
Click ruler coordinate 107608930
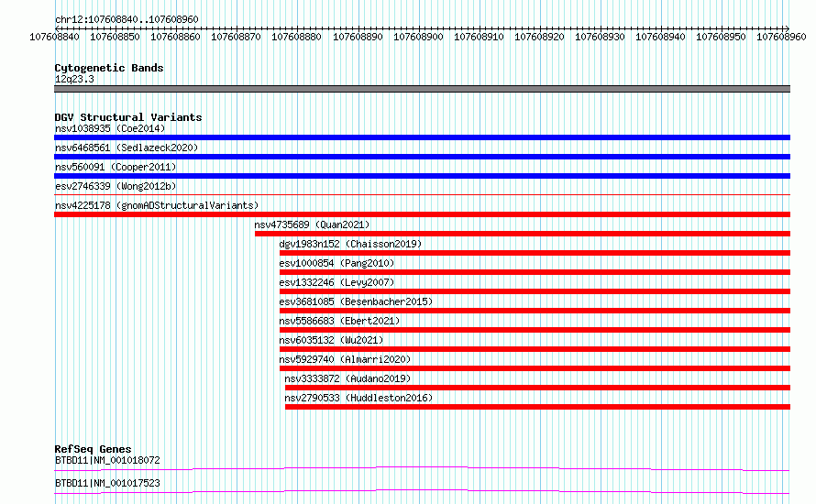[600, 37]
